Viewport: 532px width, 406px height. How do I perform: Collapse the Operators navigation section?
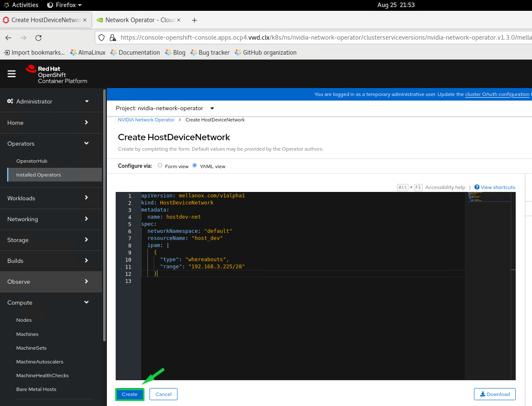51,144
